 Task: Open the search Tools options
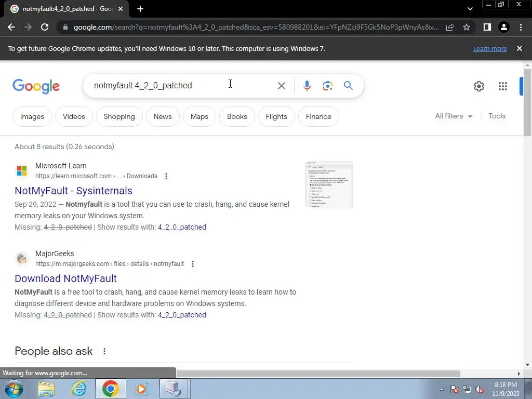point(497,116)
